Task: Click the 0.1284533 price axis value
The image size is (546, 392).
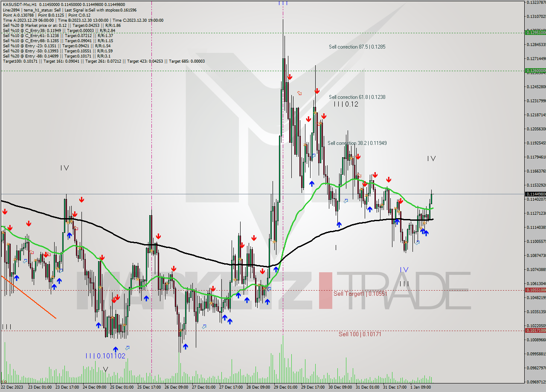Action: click(536, 44)
